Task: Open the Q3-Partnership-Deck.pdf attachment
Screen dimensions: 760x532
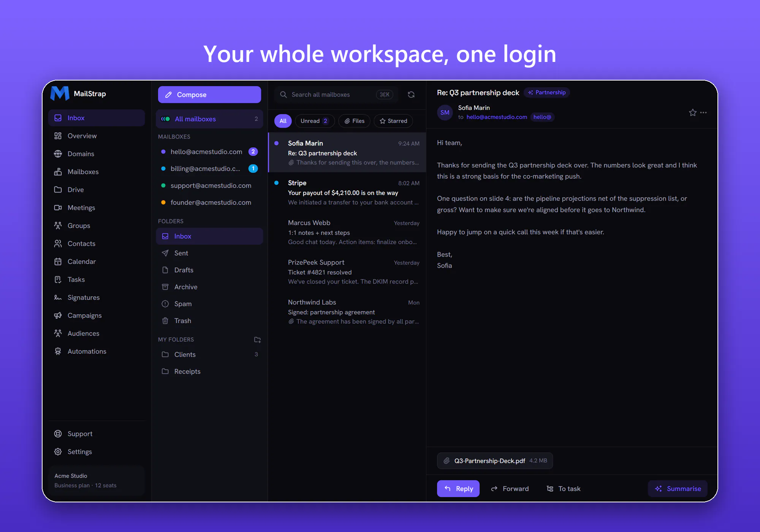Action: [495, 461]
